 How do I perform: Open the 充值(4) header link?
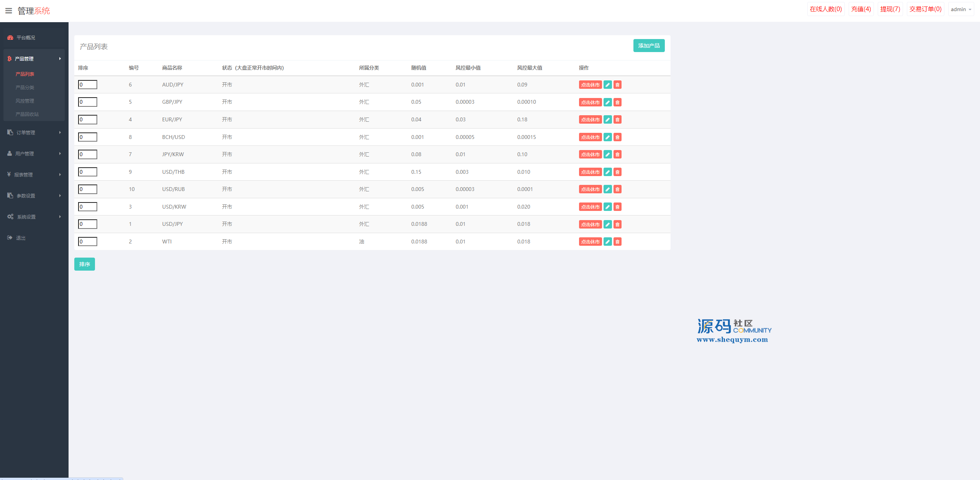[861, 9]
